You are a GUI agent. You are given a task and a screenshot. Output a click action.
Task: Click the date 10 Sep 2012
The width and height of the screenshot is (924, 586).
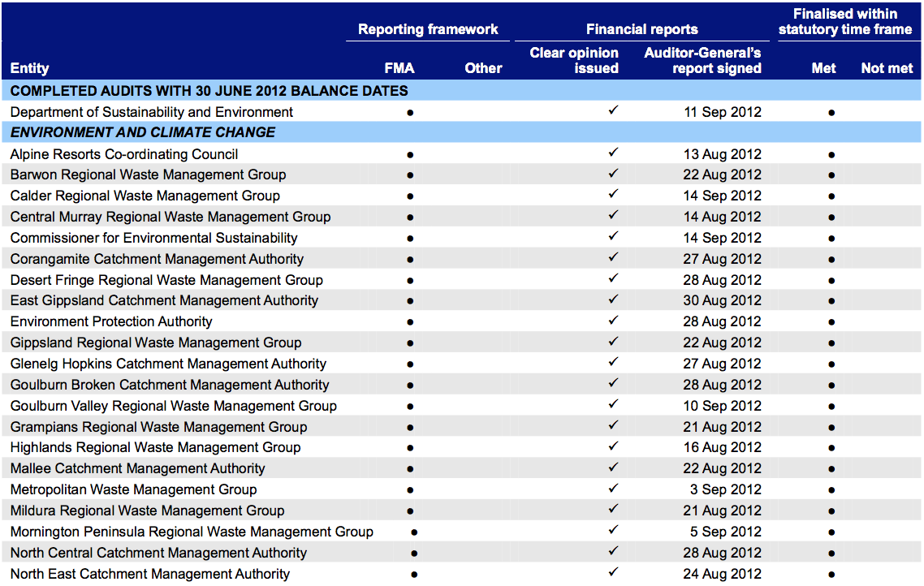723,407
